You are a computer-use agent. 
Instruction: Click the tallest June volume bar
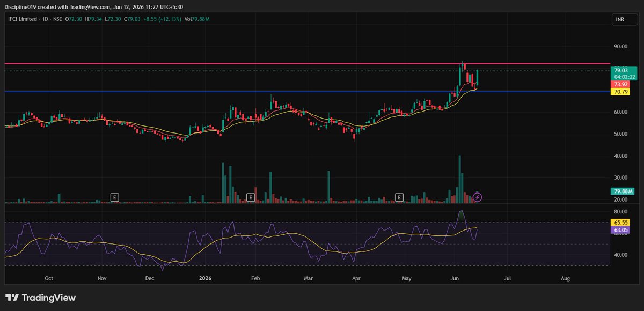(460, 179)
